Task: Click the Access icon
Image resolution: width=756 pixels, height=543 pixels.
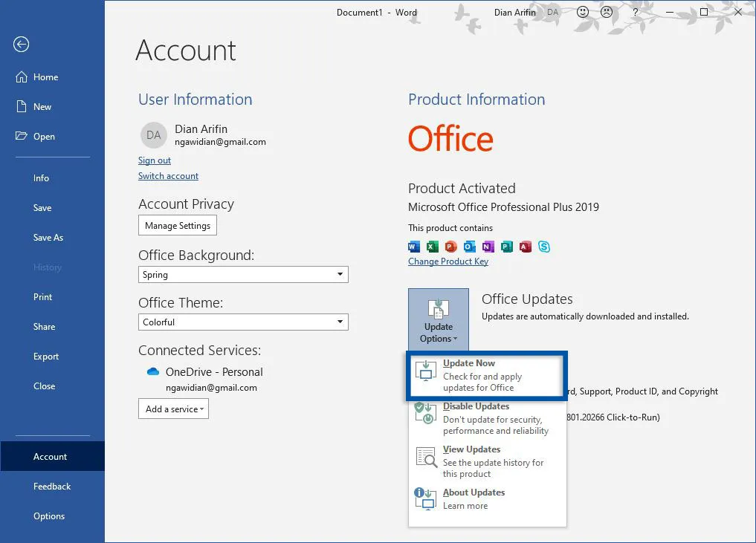Action: [526, 247]
